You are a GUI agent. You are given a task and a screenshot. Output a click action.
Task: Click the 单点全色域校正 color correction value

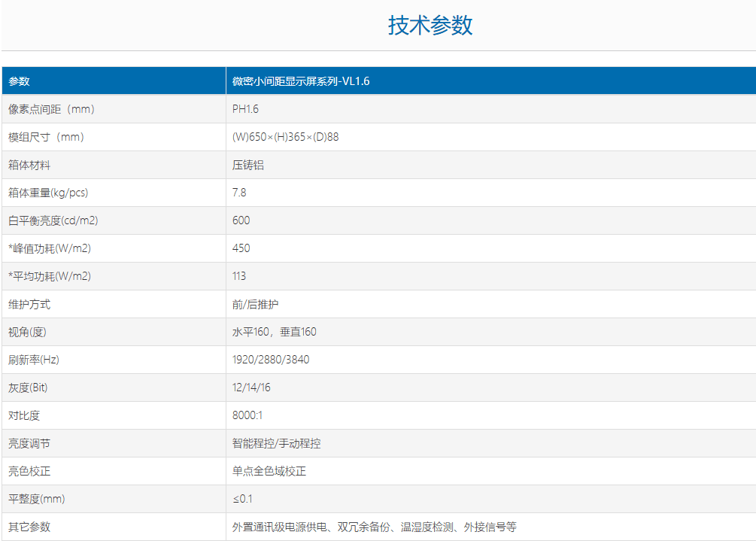click(269, 471)
